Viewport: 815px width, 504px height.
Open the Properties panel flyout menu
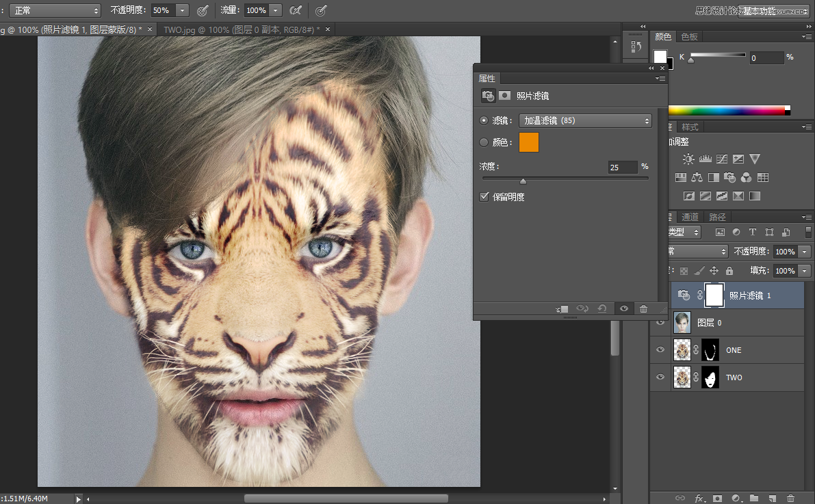tap(660, 79)
